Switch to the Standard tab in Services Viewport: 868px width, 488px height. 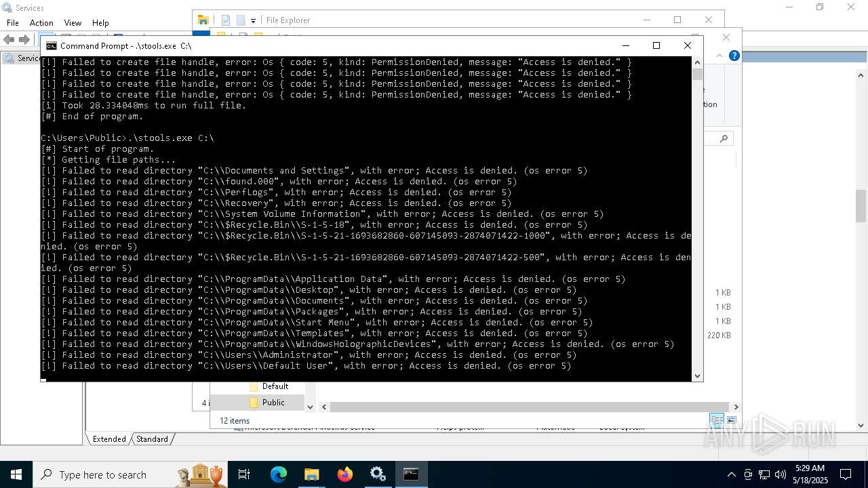pyautogui.click(x=152, y=439)
